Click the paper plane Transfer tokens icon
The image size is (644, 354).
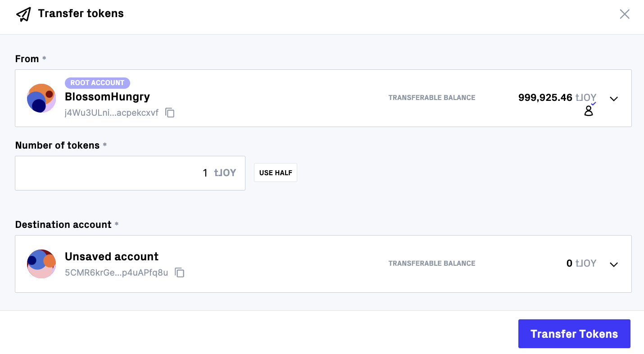(x=23, y=14)
